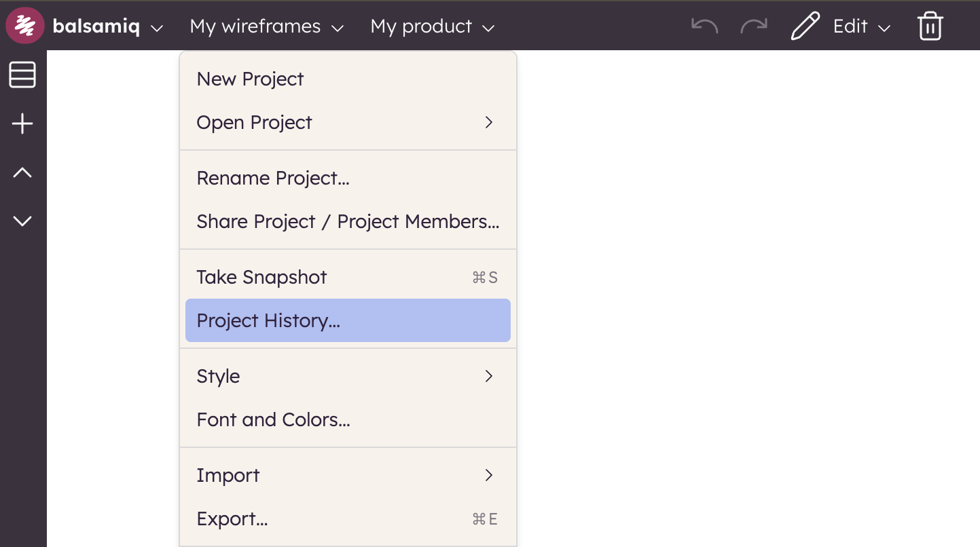Click the wireframes list panel icon

pos(22,75)
